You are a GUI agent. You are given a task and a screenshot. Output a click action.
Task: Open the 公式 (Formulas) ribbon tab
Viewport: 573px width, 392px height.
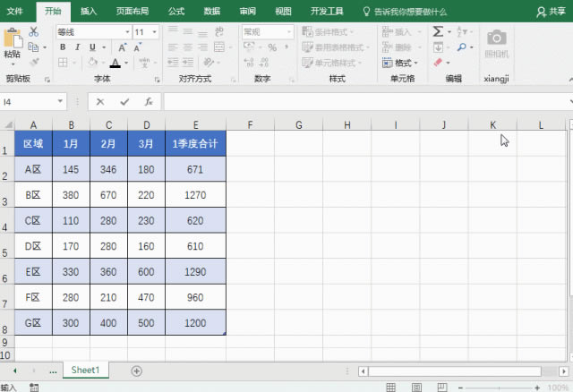coord(175,12)
